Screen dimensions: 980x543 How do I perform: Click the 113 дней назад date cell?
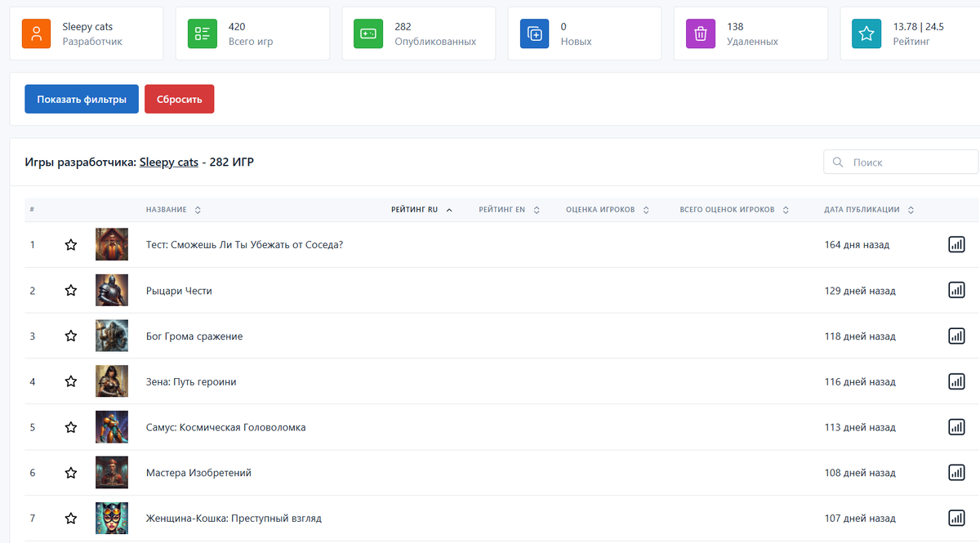[860, 427]
